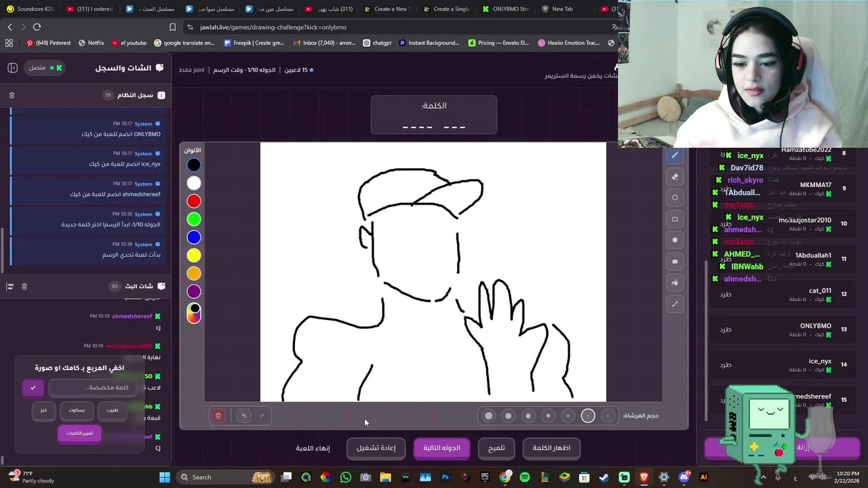Image resolution: width=868 pixels, height=488 pixels.
Task: Select the outline rectangle shape tool
Action: tap(675, 219)
